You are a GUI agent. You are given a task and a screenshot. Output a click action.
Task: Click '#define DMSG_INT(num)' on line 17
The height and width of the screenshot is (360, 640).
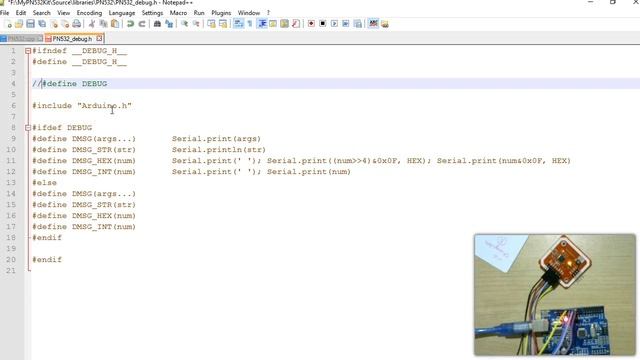pyautogui.click(x=84, y=227)
